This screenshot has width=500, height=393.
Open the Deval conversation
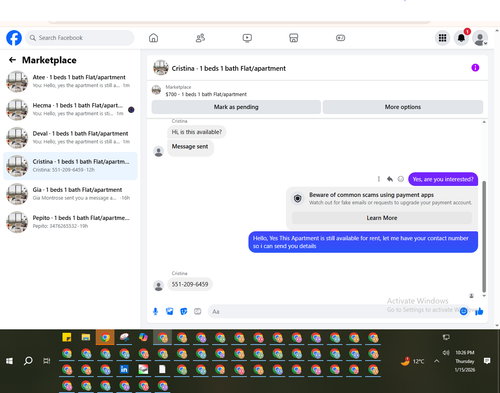click(70, 137)
